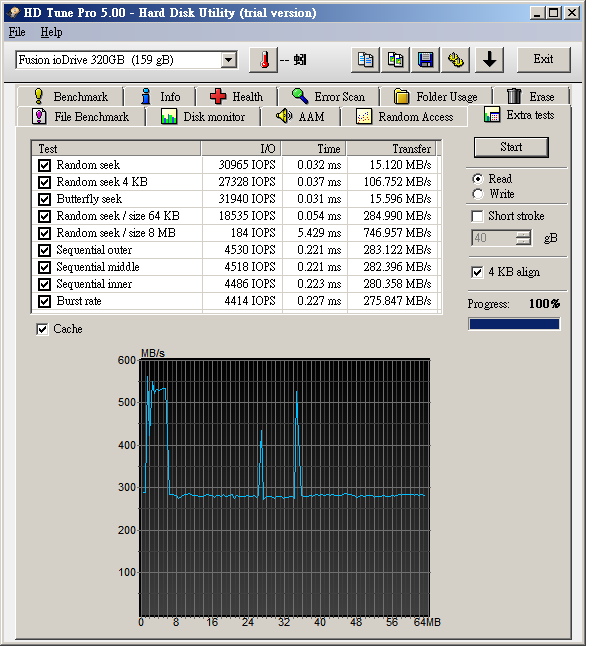
Task: Click the Time column header
Action: (314, 149)
